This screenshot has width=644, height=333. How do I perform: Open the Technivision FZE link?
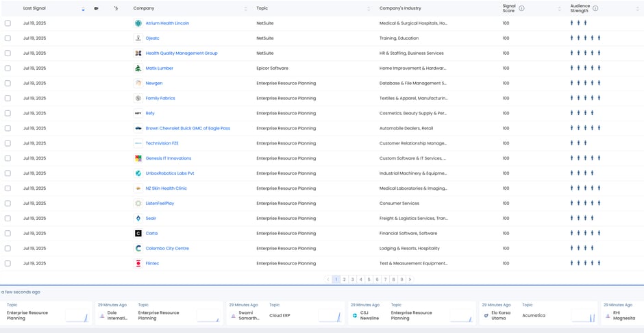tap(162, 143)
